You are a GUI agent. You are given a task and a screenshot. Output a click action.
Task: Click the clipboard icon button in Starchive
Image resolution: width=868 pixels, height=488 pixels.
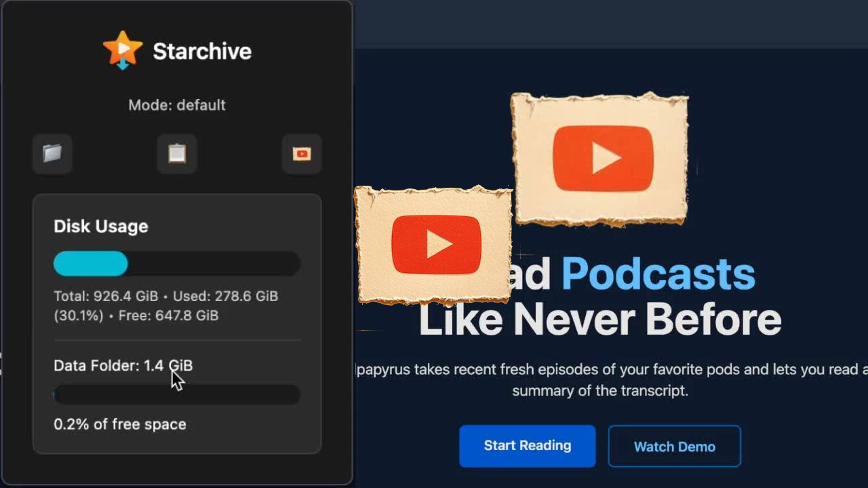click(177, 154)
